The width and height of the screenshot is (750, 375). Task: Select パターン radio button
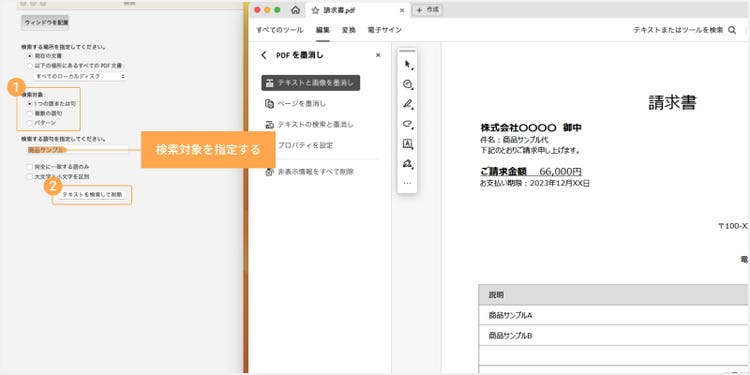point(30,123)
